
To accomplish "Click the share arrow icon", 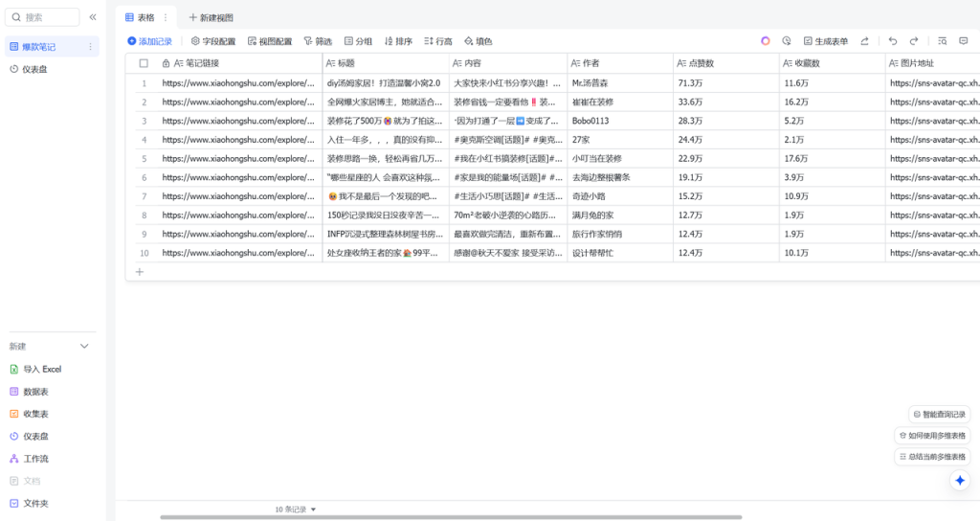I will point(865,41).
